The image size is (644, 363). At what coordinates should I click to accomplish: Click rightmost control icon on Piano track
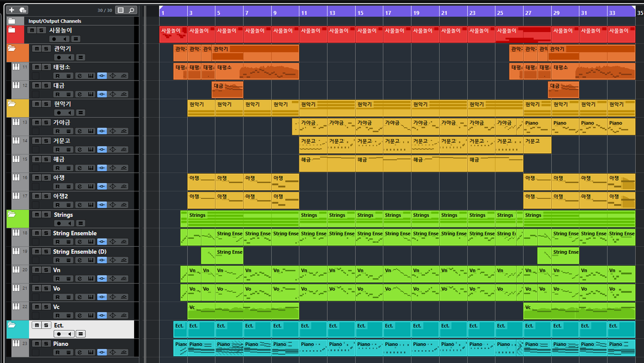click(x=123, y=352)
